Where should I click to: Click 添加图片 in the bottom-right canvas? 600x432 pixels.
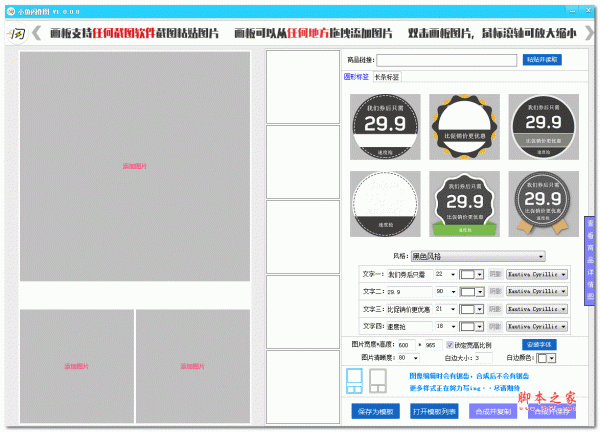(192, 366)
